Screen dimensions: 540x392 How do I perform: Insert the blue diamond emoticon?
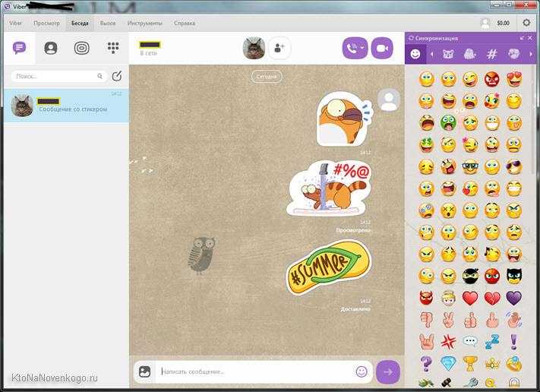[x=448, y=363]
